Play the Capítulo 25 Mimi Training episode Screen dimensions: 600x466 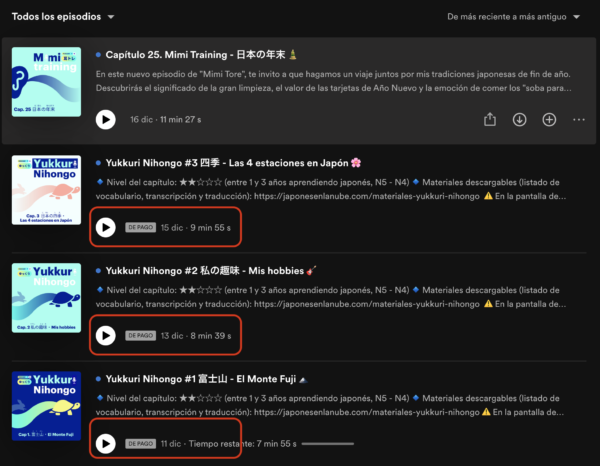click(105, 120)
